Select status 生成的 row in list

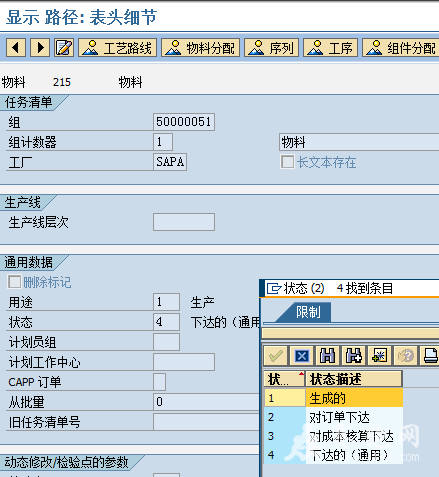coord(333,398)
